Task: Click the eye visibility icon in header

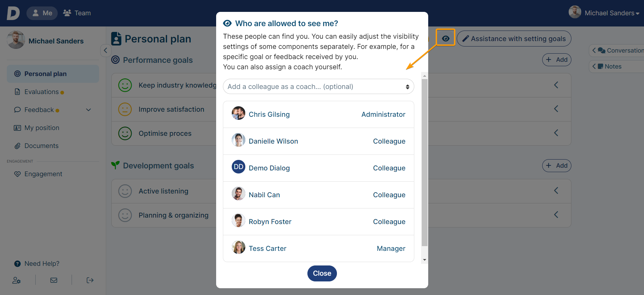Action: point(446,39)
